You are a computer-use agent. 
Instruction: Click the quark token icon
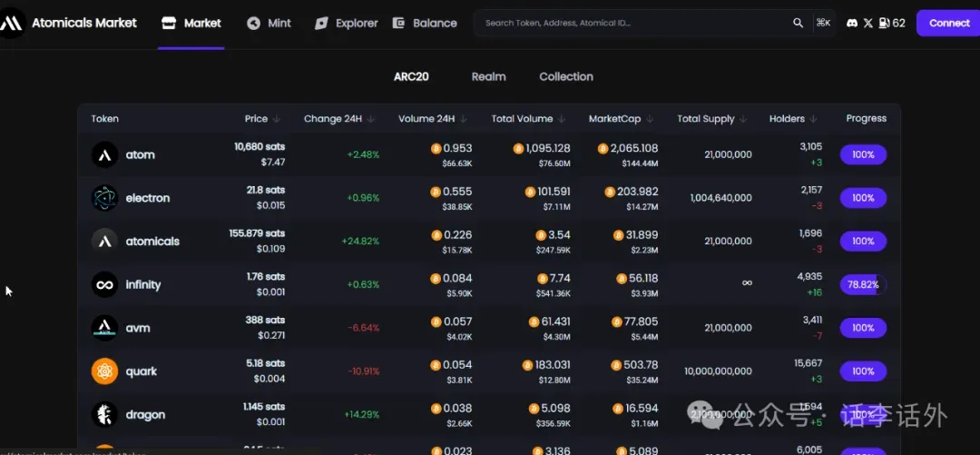click(104, 371)
